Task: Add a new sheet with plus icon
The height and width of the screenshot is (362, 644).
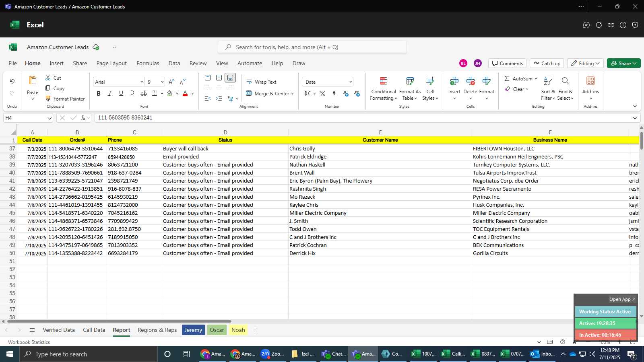Action: tap(255, 330)
